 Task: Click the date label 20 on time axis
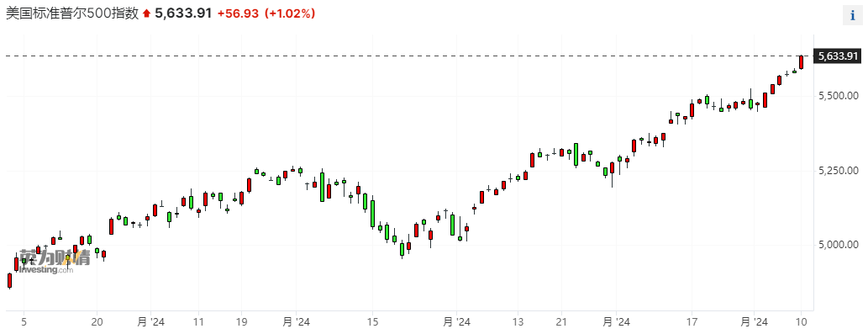tap(97, 321)
